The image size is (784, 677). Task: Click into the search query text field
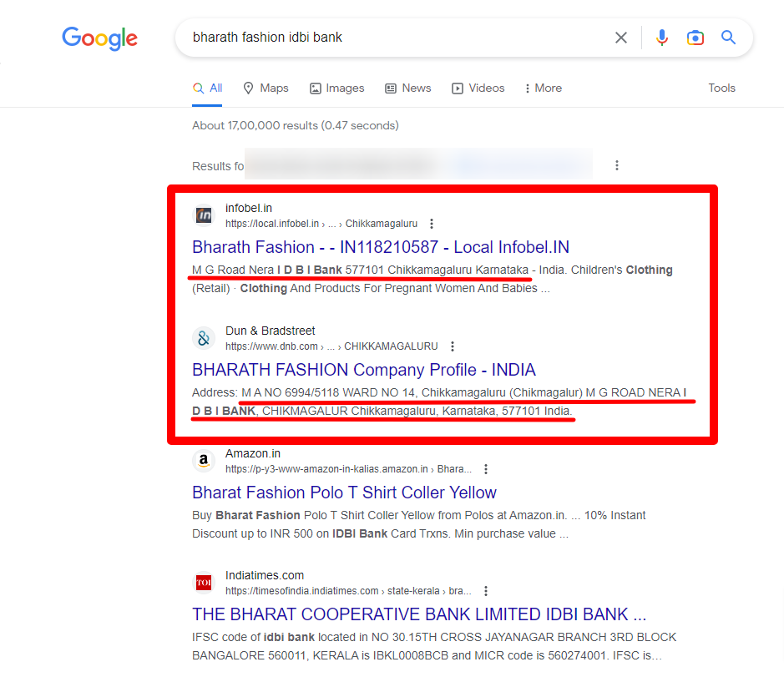[x=392, y=38]
